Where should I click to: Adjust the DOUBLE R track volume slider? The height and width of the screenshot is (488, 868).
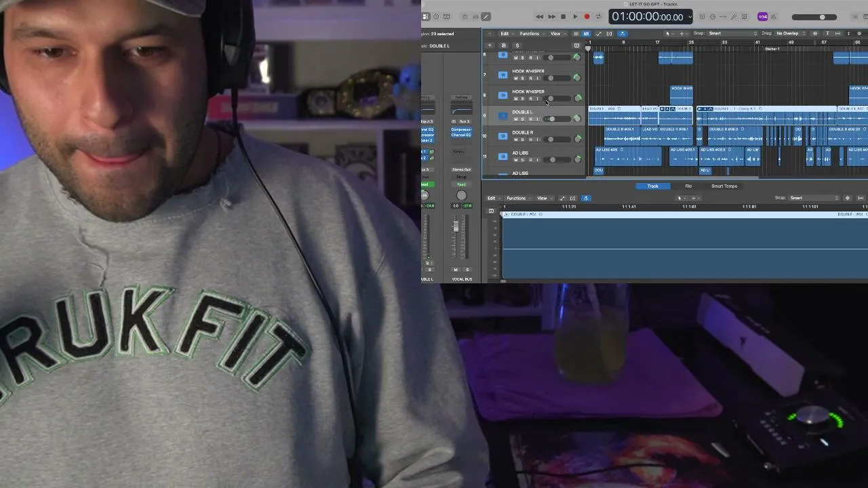point(559,140)
